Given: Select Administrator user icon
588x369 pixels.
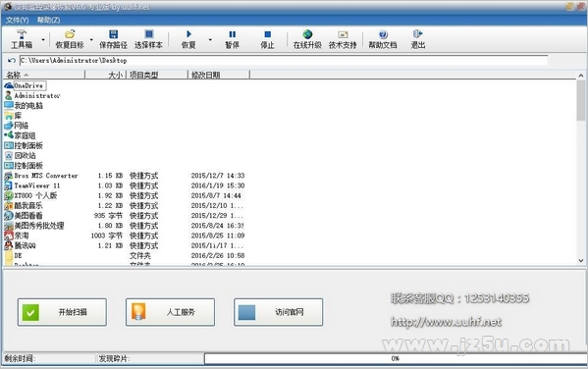Looking at the screenshot, I should tap(9, 95).
